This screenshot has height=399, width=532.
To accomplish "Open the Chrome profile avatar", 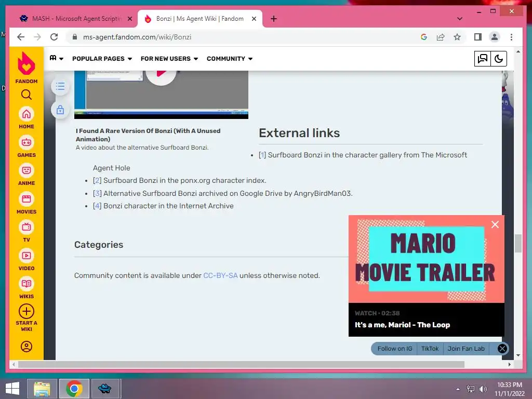I will coord(495,37).
